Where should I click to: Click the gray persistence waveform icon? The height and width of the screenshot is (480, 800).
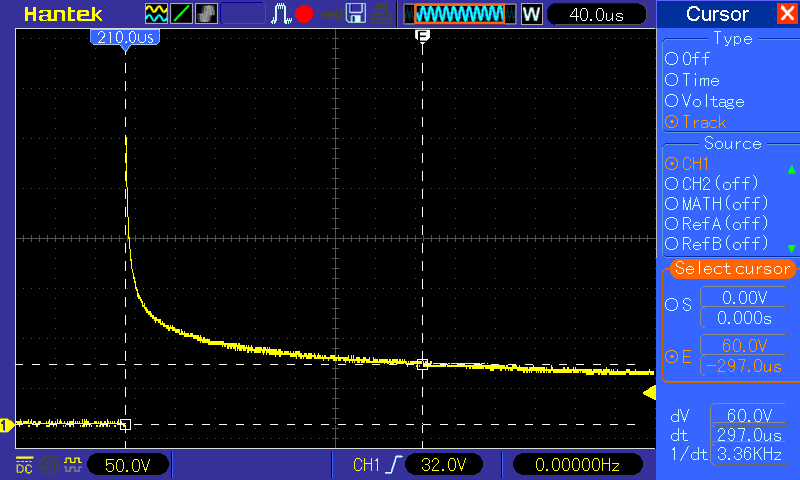206,14
